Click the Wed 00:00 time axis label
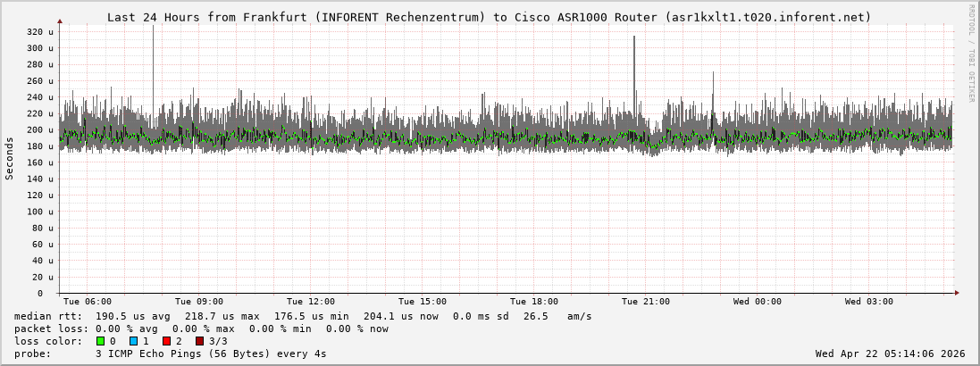 click(x=758, y=302)
